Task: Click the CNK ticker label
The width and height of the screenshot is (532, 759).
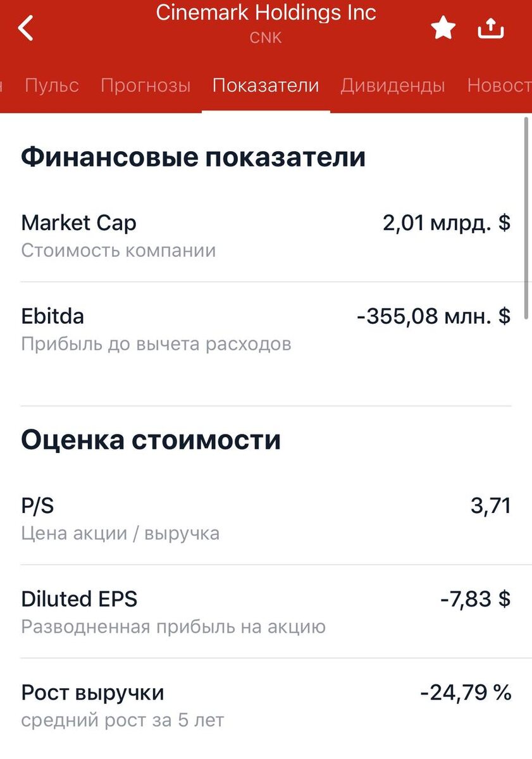Action: point(266,38)
